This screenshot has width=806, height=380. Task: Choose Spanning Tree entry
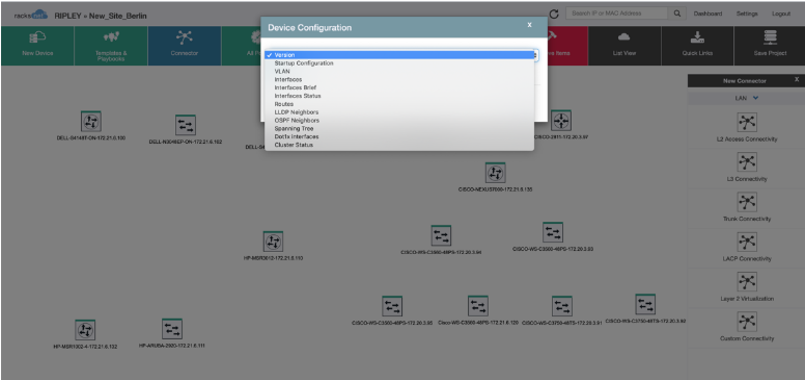click(399, 129)
